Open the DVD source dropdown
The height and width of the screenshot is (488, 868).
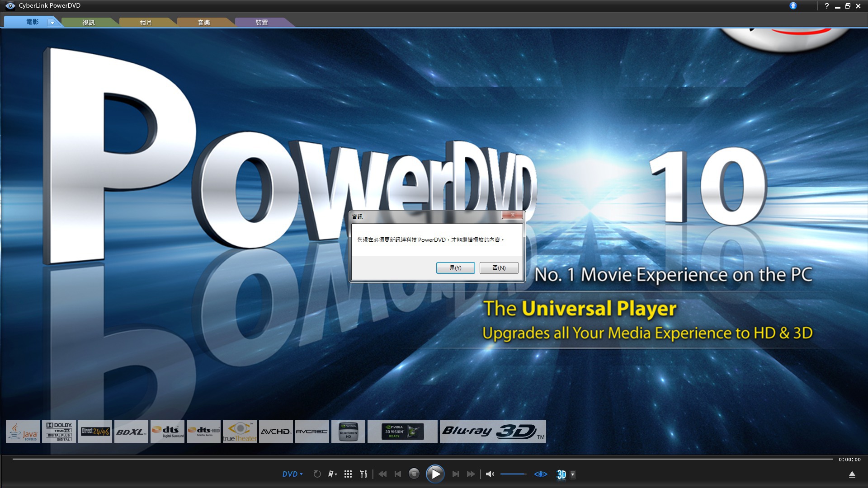coord(292,474)
